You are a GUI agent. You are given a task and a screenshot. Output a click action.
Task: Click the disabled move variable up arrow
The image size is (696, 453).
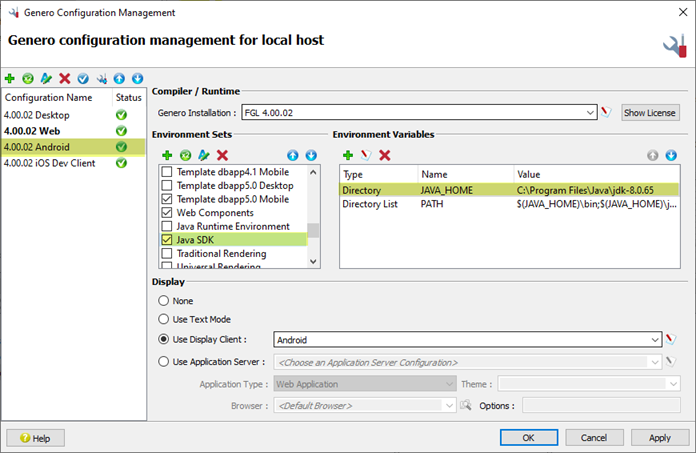pos(652,155)
